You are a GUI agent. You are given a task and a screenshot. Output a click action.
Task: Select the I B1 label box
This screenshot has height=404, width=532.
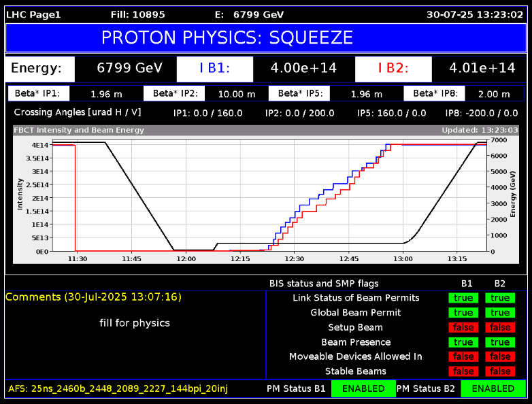pyautogui.click(x=214, y=68)
